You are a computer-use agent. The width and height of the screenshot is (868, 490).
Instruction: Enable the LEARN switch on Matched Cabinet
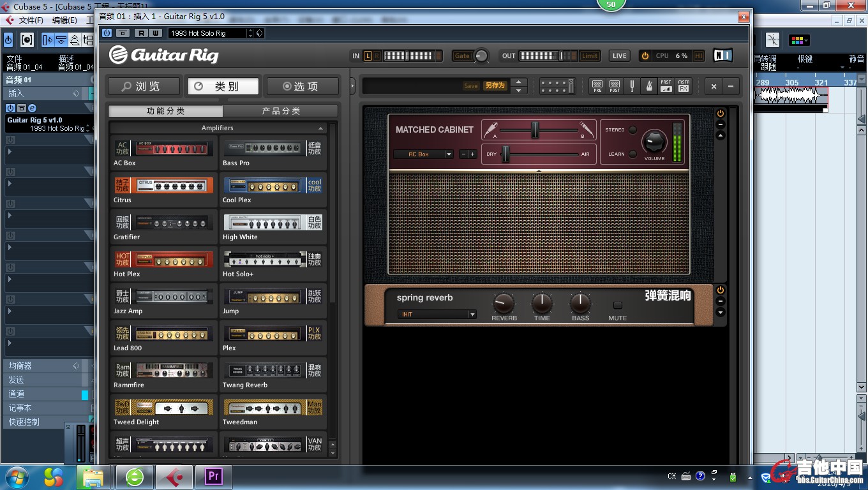632,154
